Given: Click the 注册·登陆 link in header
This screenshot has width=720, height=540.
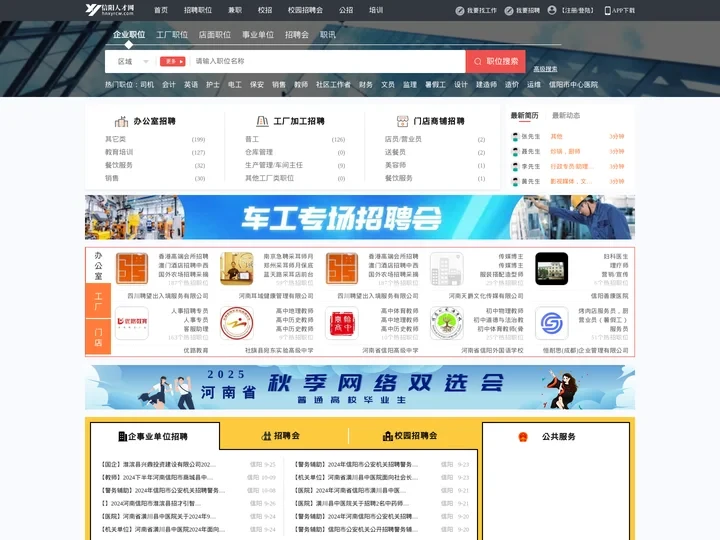Looking at the screenshot, I should 578,10.
